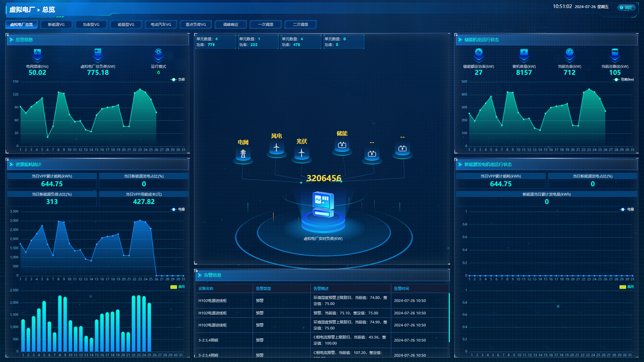Click the 电网频率(Hz) waveform icon

coord(37,52)
